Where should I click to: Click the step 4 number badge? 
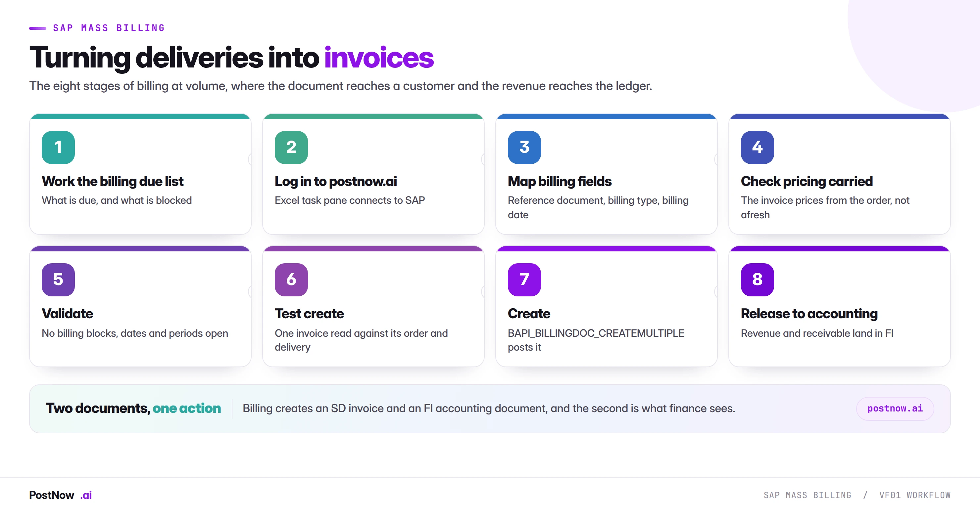click(x=757, y=148)
